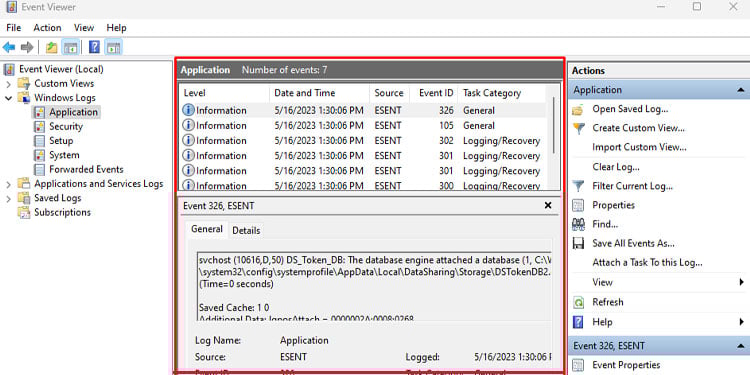Select Event Viewer (Local) root node
This screenshot has height=375, width=750.
[61, 69]
